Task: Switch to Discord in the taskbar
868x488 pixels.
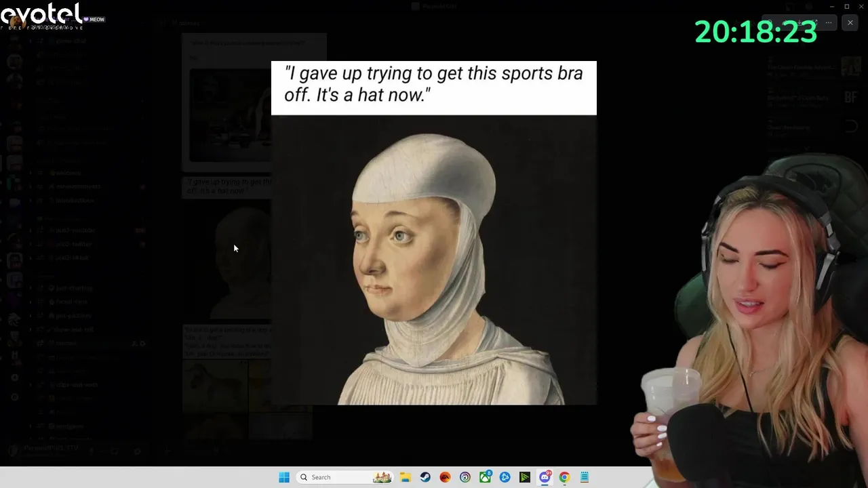Action: coord(545,477)
